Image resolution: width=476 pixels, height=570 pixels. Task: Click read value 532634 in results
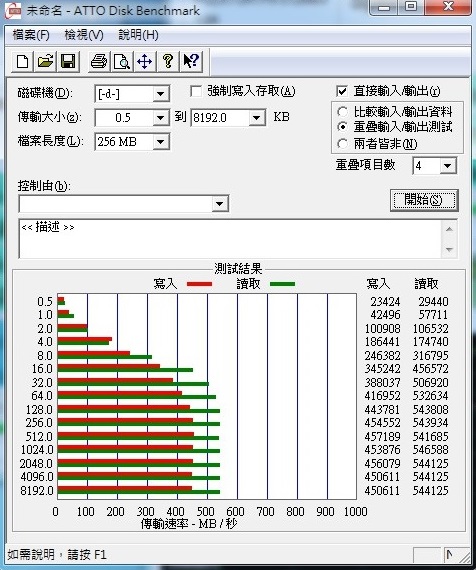(x=430, y=396)
